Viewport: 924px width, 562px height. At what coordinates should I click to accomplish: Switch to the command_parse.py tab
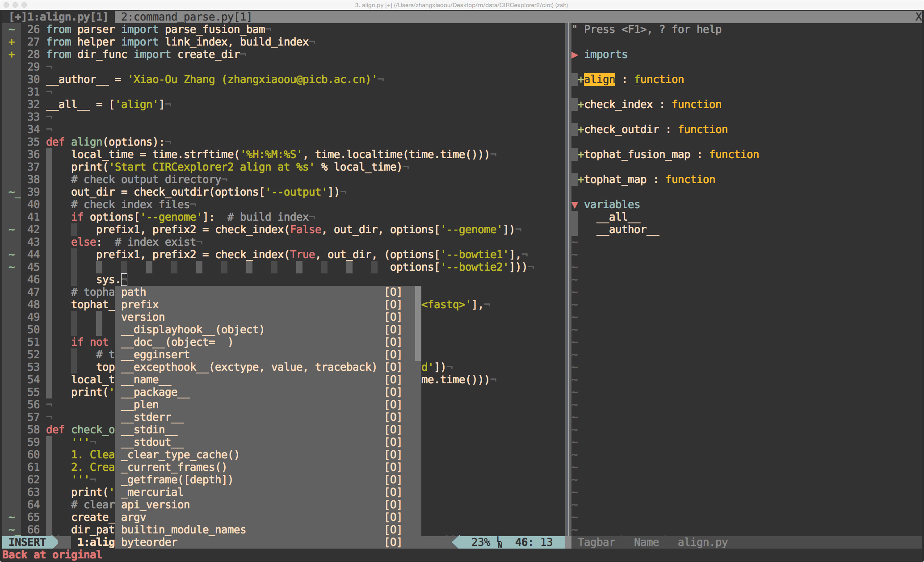click(x=186, y=17)
